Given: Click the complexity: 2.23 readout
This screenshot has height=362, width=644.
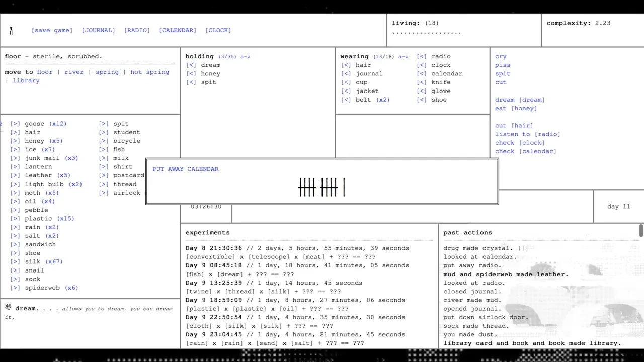Looking at the screenshot, I should (579, 23).
